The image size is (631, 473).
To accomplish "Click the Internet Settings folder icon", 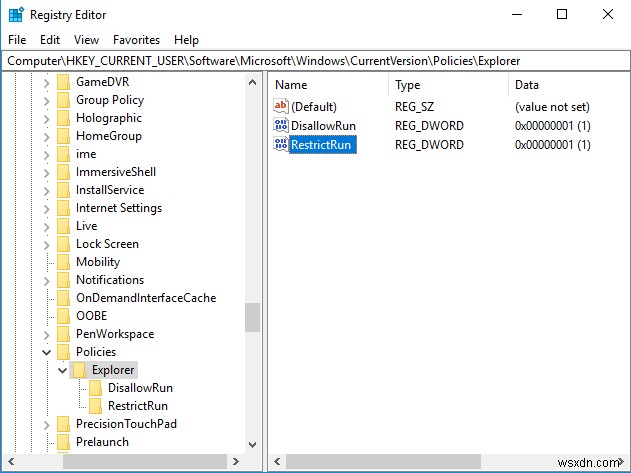I will pos(64,208).
